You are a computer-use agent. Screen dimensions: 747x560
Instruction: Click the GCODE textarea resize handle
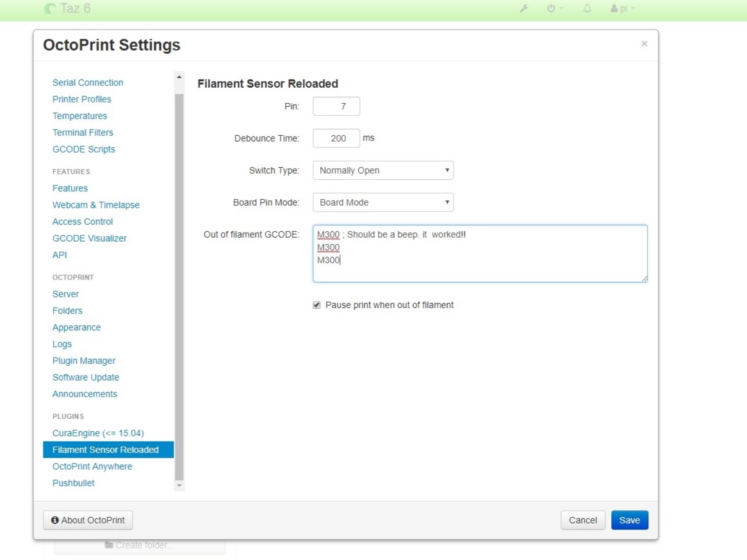tap(644, 278)
